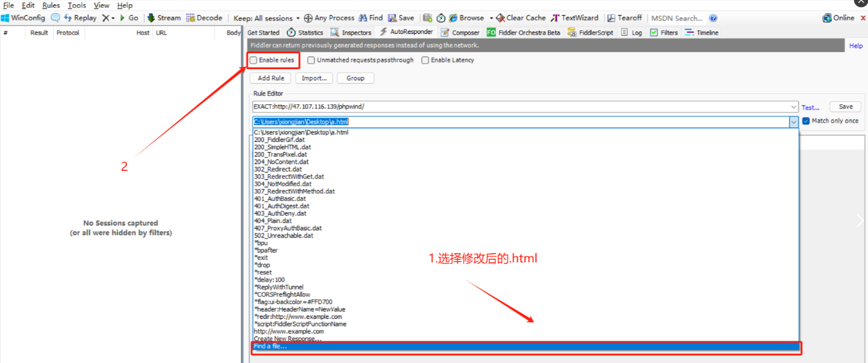Click the Go resume button
868x363 pixels.
click(x=129, y=18)
